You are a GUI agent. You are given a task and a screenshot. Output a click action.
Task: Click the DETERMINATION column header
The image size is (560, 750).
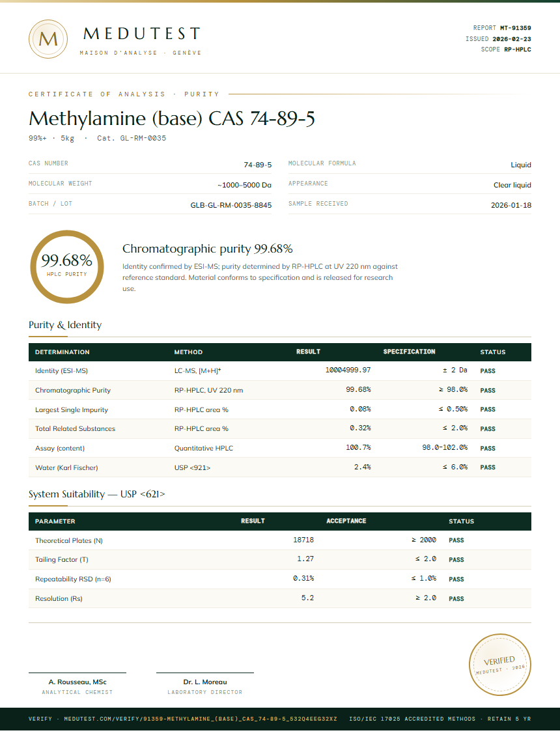pos(62,352)
